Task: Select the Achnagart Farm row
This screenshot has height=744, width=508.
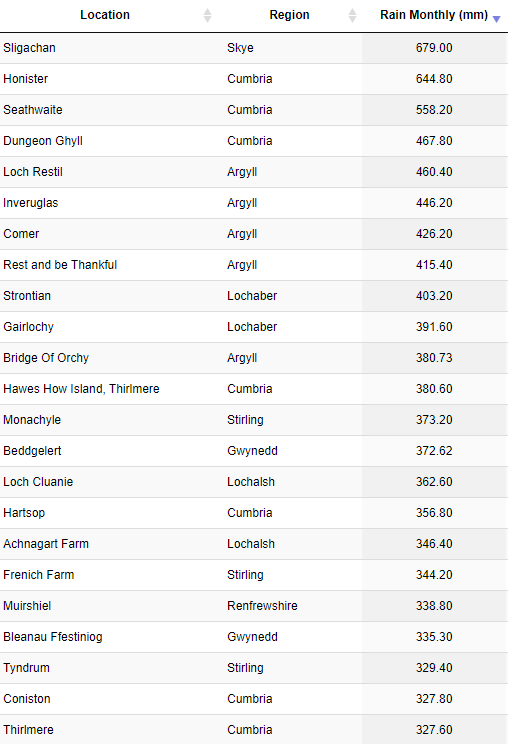Action: click(x=254, y=544)
